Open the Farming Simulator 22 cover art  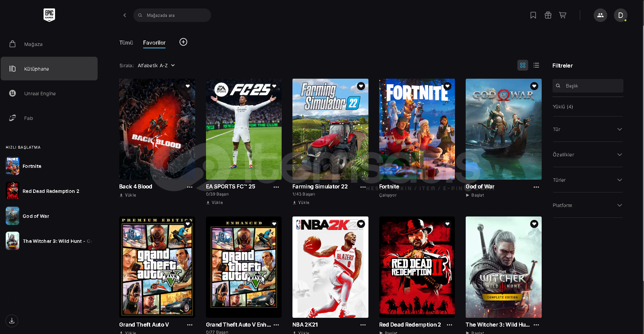330,129
